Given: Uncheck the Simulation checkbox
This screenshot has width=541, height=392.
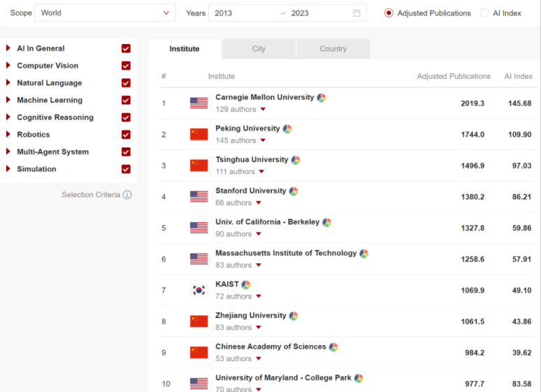Looking at the screenshot, I should 126,169.
